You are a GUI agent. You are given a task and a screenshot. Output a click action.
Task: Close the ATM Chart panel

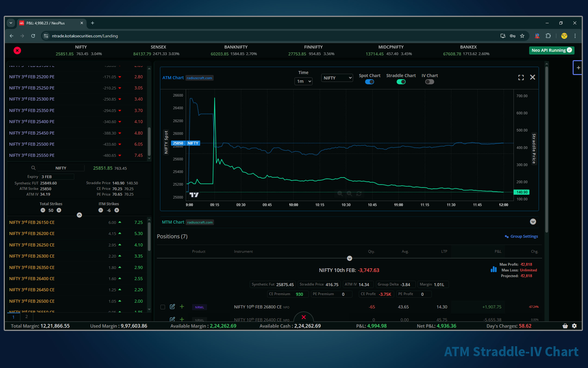(x=532, y=77)
